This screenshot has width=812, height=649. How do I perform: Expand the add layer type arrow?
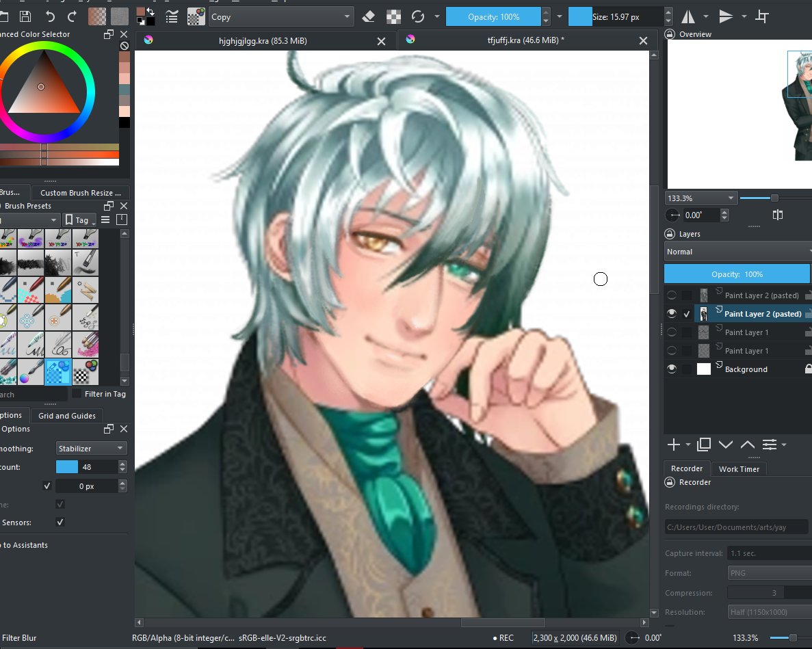pos(687,445)
